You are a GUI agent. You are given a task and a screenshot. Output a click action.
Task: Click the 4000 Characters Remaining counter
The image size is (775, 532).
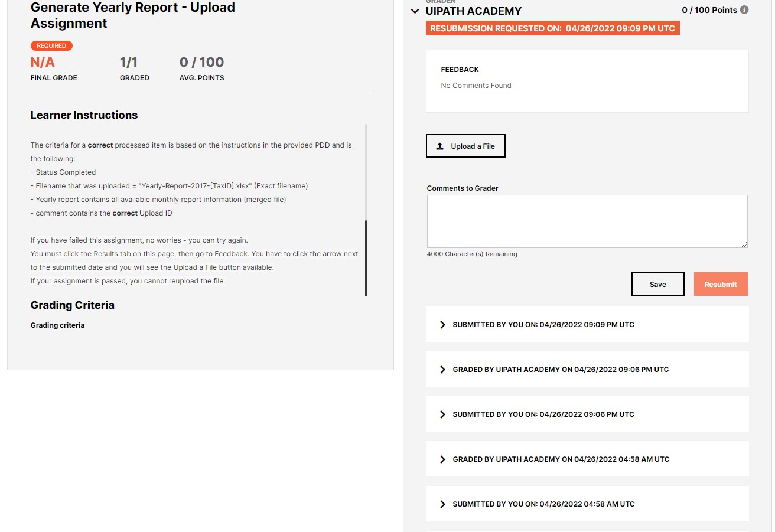[471, 254]
